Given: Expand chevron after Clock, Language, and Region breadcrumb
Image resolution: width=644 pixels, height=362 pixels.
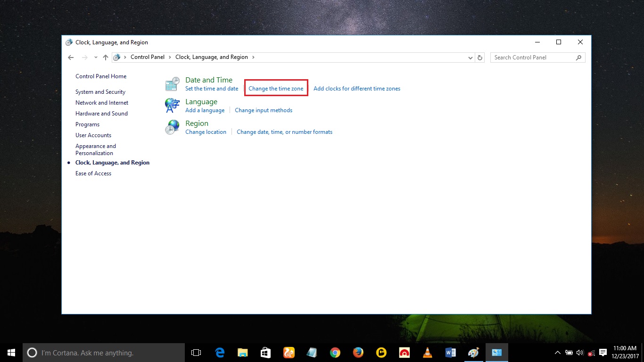Looking at the screenshot, I should (x=253, y=58).
